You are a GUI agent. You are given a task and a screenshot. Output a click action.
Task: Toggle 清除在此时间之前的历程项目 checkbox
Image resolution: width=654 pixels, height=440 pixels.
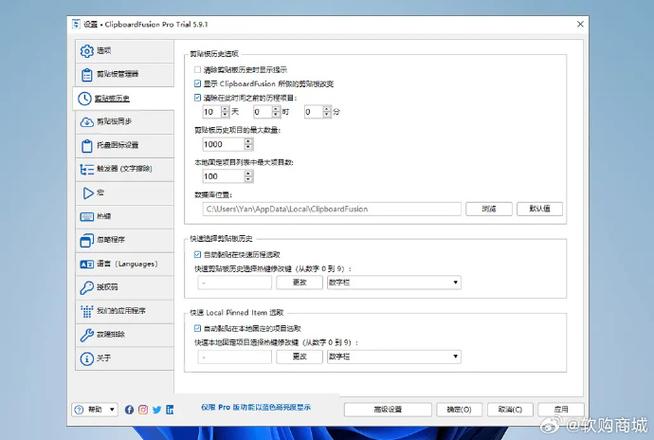click(198, 98)
